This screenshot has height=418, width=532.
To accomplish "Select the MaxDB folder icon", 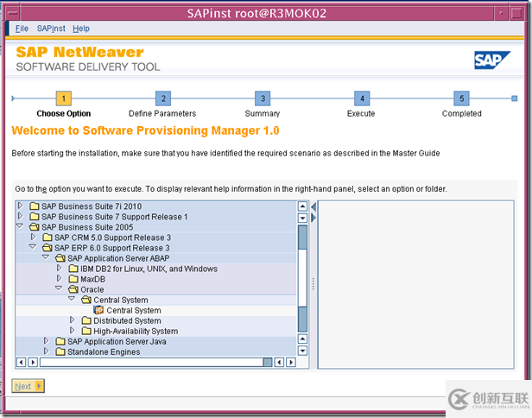I will pos(73,279).
